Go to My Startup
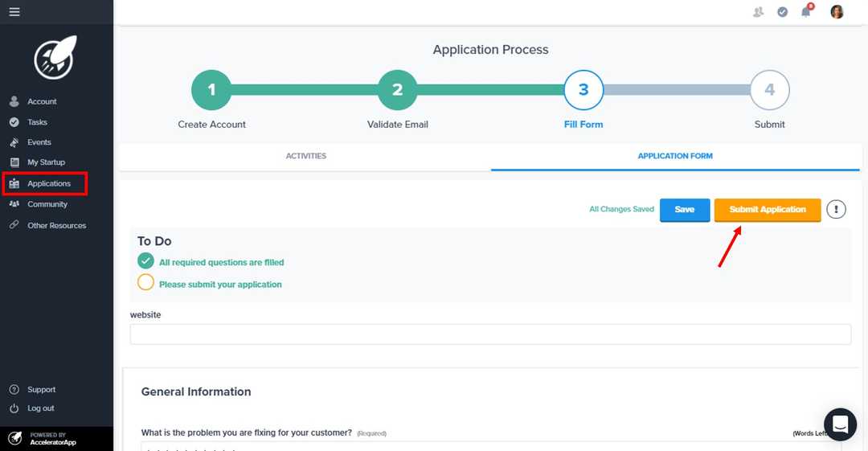This screenshot has height=451, width=868. pyautogui.click(x=47, y=162)
